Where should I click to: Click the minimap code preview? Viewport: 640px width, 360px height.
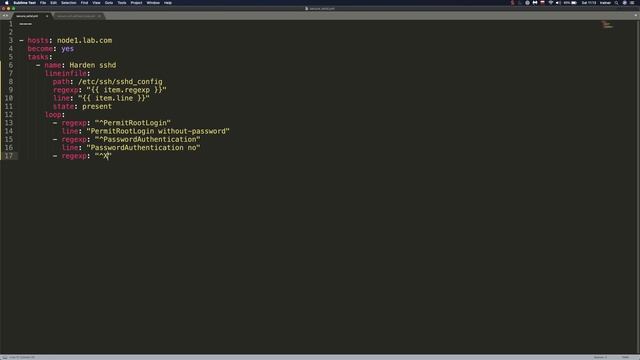[x=607, y=25]
